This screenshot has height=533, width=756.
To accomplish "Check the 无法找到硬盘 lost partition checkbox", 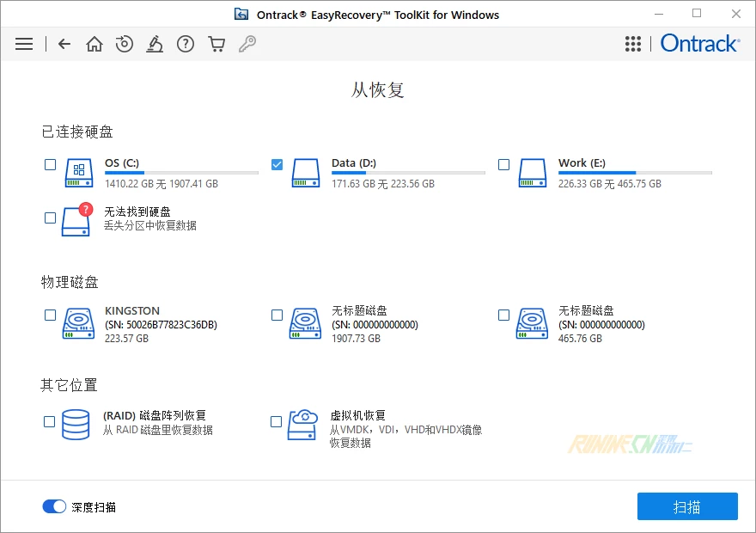I will coord(50,217).
